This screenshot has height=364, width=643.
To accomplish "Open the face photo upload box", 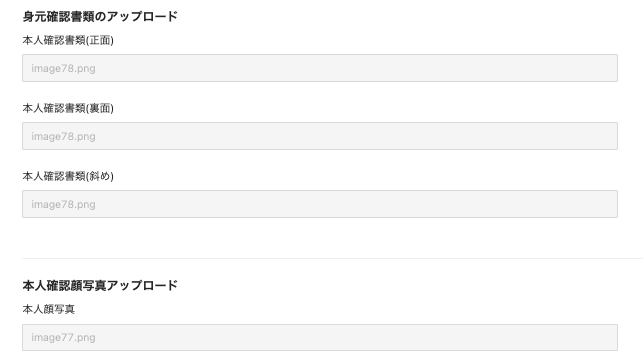I will 320,337.
